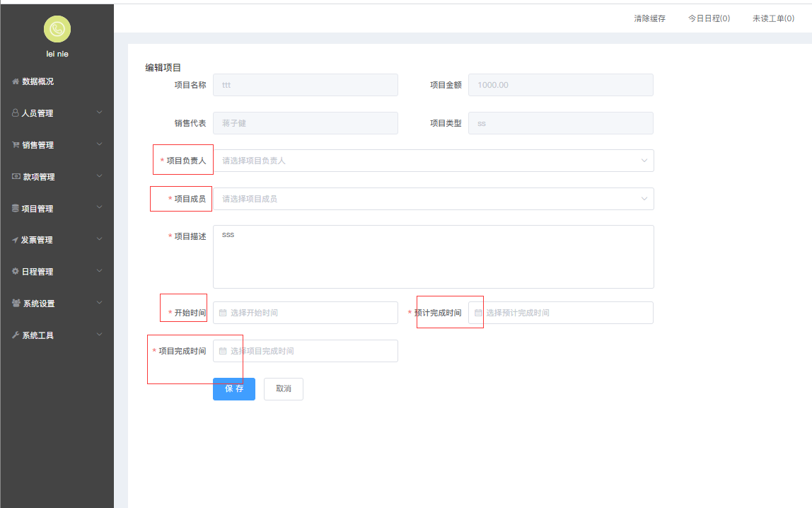Image resolution: width=812 pixels, height=508 pixels.
Task: Click the person icon beside 人员管理
Action: click(x=16, y=112)
